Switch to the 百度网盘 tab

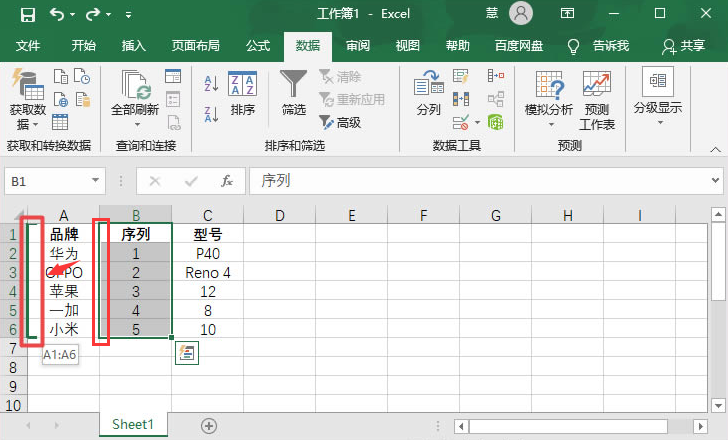pos(519,45)
